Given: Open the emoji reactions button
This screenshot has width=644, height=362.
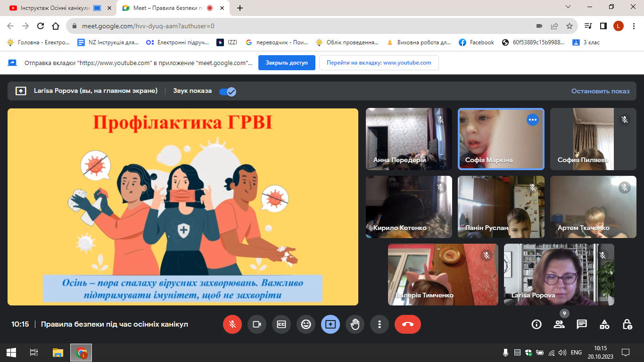Looking at the screenshot, I should (306, 324).
